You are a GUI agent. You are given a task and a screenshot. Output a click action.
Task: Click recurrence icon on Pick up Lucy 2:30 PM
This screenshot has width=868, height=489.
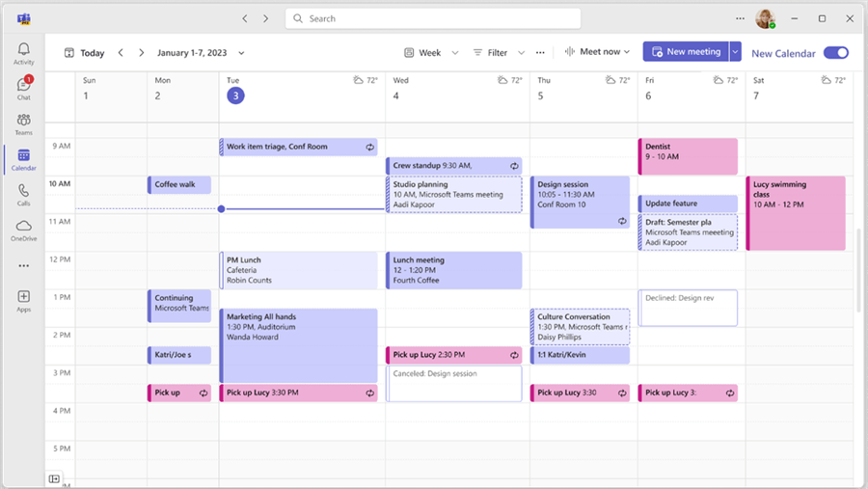(514, 355)
